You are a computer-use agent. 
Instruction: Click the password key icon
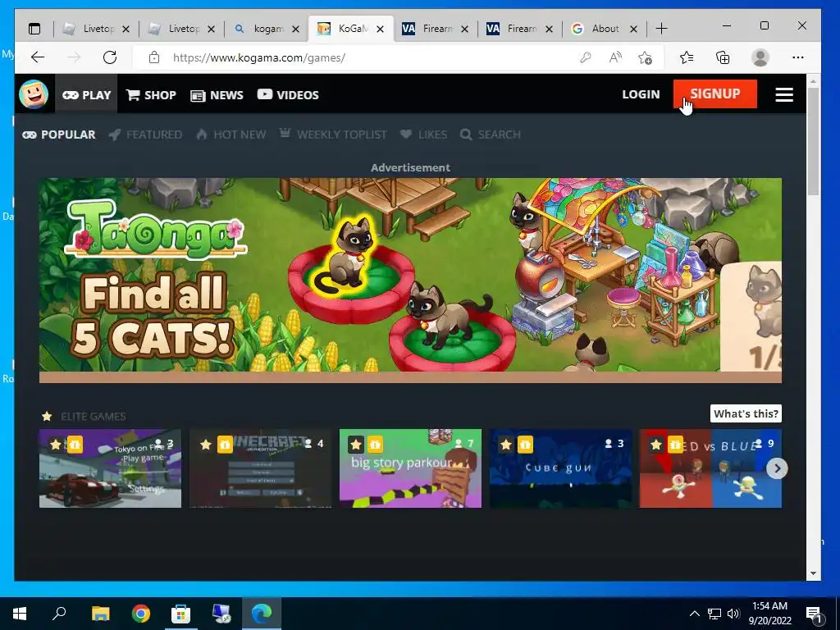tap(585, 57)
